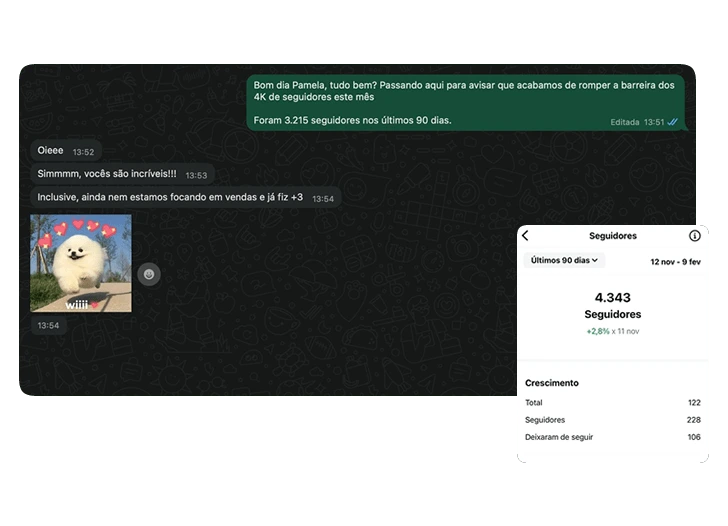728x526 pixels.
Task: Click the green Bom dia Pamela message
Action: click(464, 102)
